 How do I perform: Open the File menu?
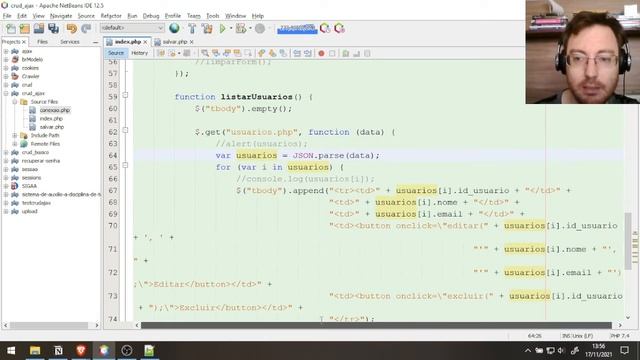click(x=7, y=16)
